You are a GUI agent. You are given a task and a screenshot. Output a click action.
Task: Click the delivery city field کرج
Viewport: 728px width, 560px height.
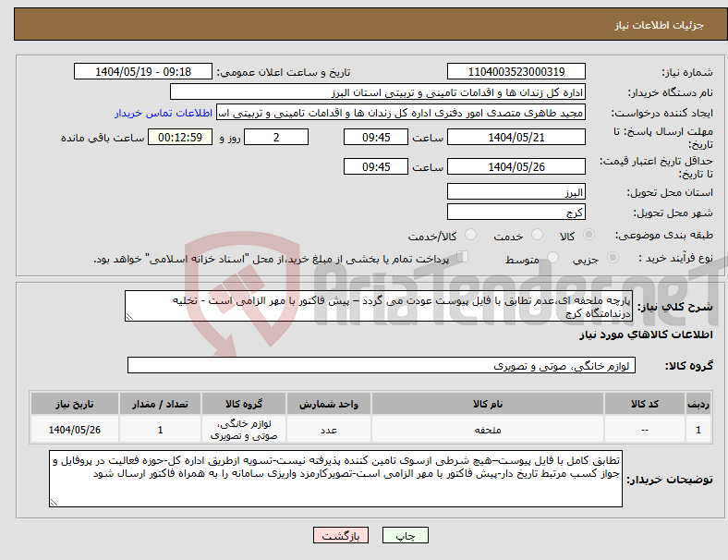click(x=516, y=213)
